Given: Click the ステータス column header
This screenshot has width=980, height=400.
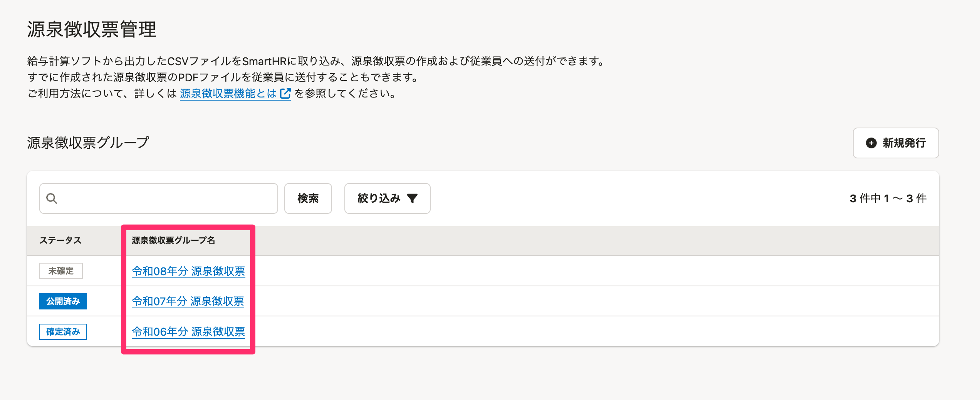Looking at the screenshot, I should pyautogui.click(x=60, y=240).
